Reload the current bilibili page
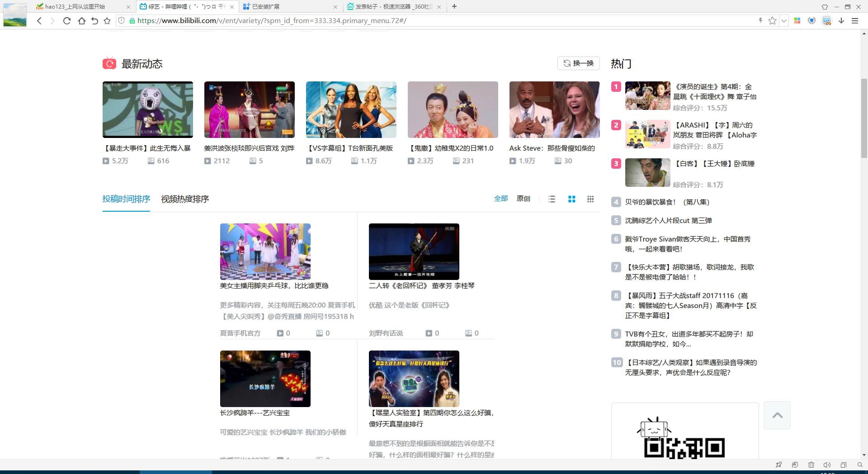 tap(66, 20)
